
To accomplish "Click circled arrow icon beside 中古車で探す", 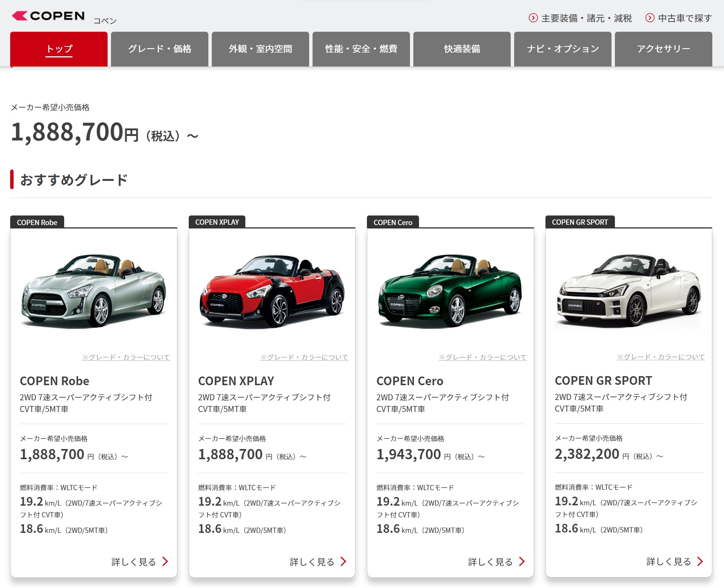I will click(650, 18).
